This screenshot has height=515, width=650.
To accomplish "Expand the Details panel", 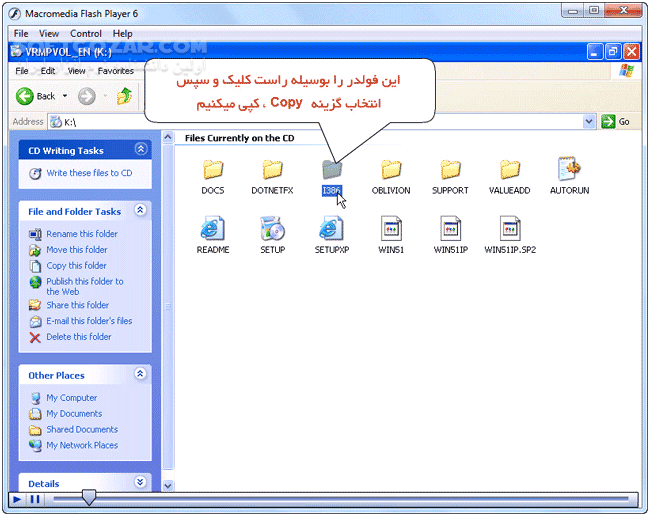I will pyautogui.click(x=140, y=481).
